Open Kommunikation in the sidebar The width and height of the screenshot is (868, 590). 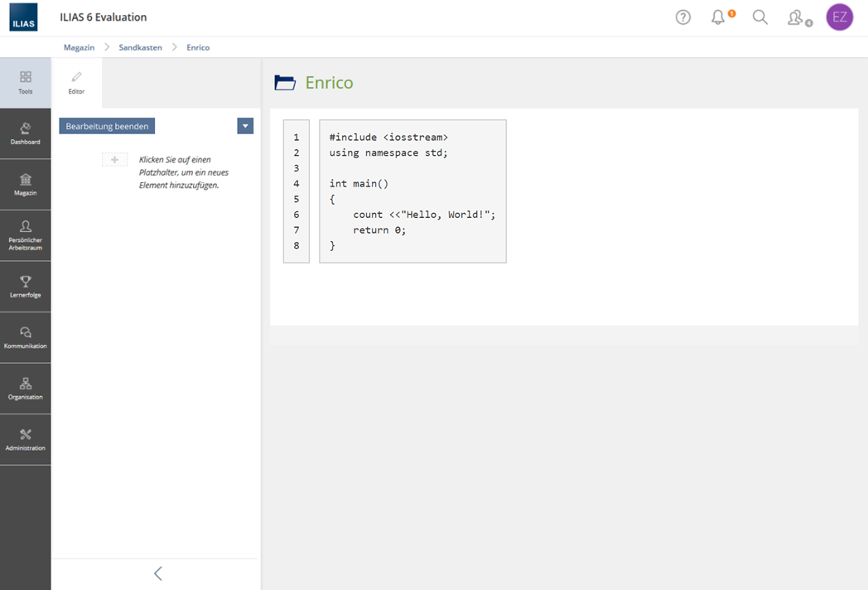tap(25, 337)
